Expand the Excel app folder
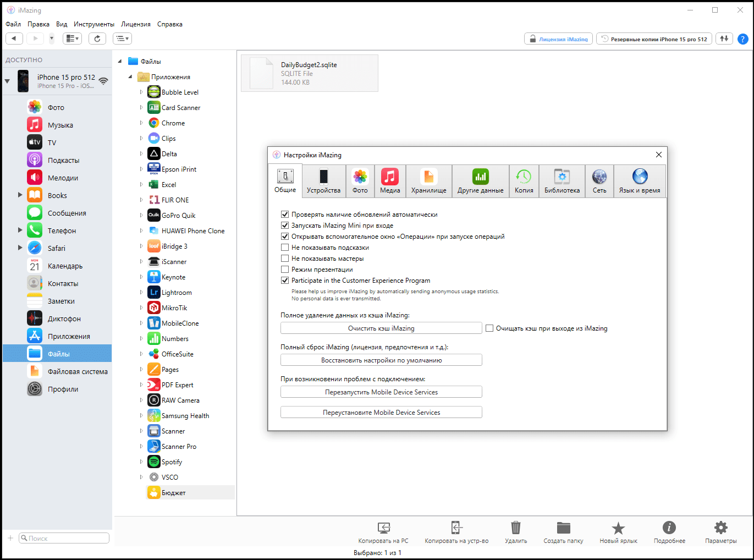Viewport: 754px width, 560px height. [141, 185]
